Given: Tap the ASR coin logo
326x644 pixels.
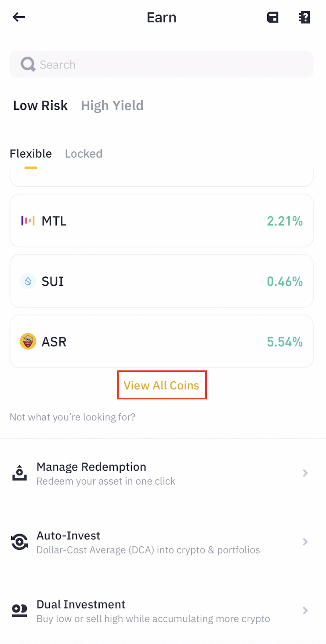Looking at the screenshot, I should (28, 341).
